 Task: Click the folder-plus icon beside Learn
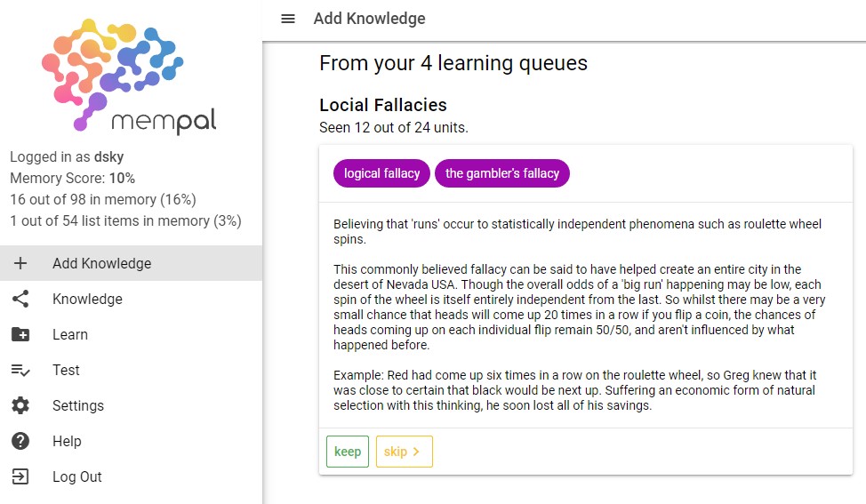(x=20, y=334)
